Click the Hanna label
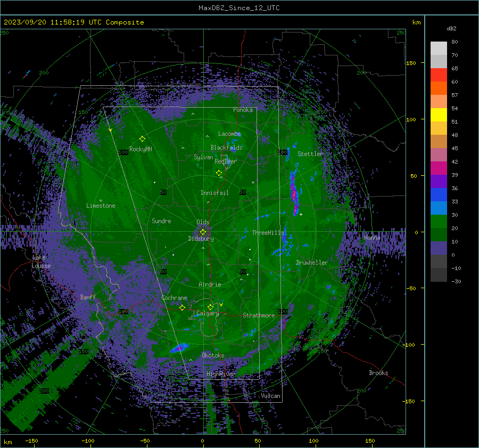This screenshot has width=479, height=448. point(372,237)
